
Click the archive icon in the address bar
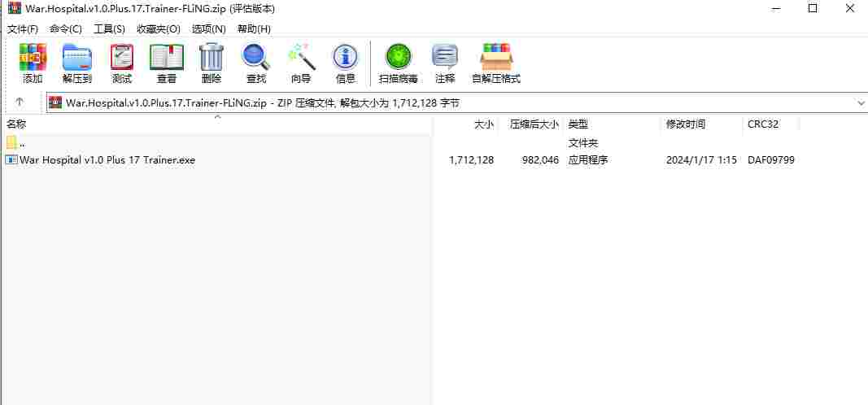(55, 102)
